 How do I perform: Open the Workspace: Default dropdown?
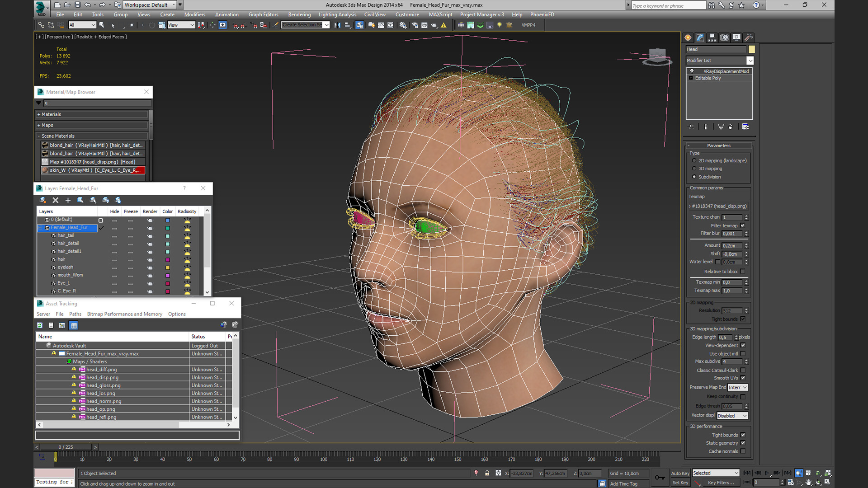150,5
